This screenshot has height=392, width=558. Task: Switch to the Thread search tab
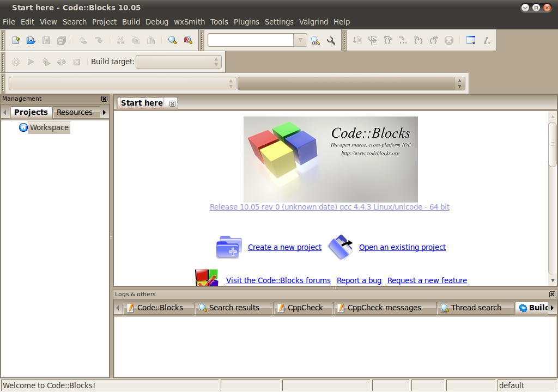point(476,308)
